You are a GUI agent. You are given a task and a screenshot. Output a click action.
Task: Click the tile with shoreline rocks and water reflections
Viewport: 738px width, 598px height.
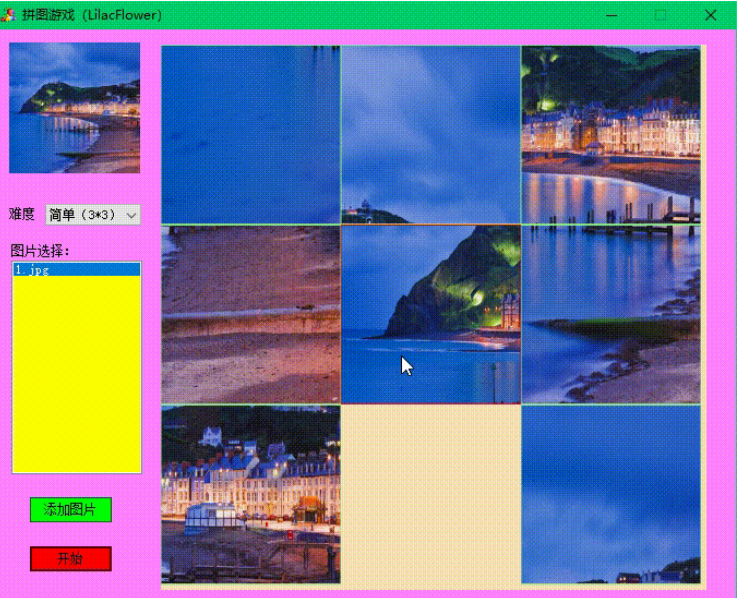coord(611,314)
